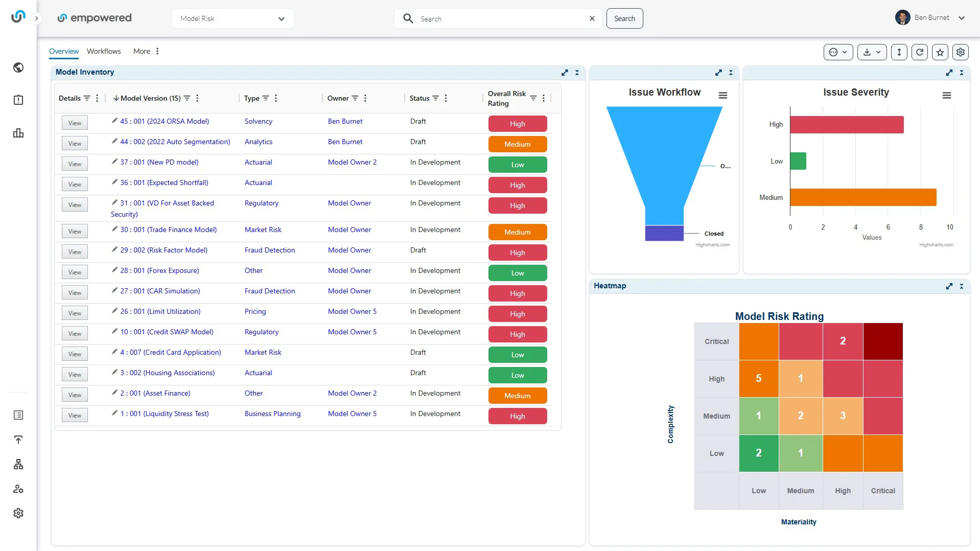Open the dashboard settings gear in toolbar

961,52
